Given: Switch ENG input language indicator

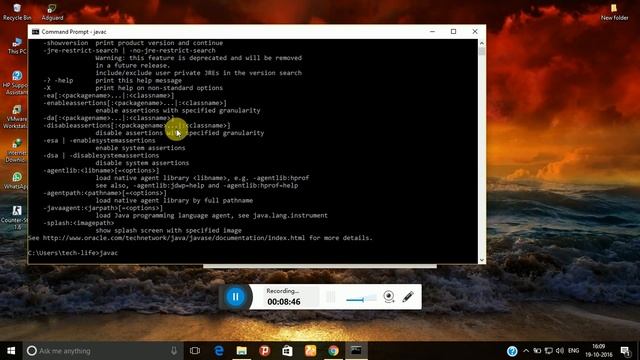Looking at the screenshot, I should pos(573,351).
